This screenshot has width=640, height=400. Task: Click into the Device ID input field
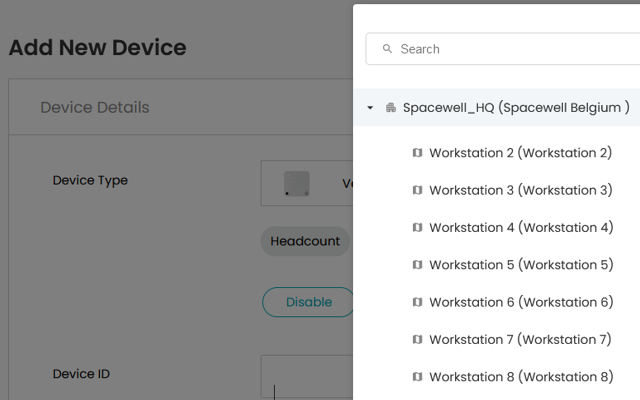(x=307, y=376)
